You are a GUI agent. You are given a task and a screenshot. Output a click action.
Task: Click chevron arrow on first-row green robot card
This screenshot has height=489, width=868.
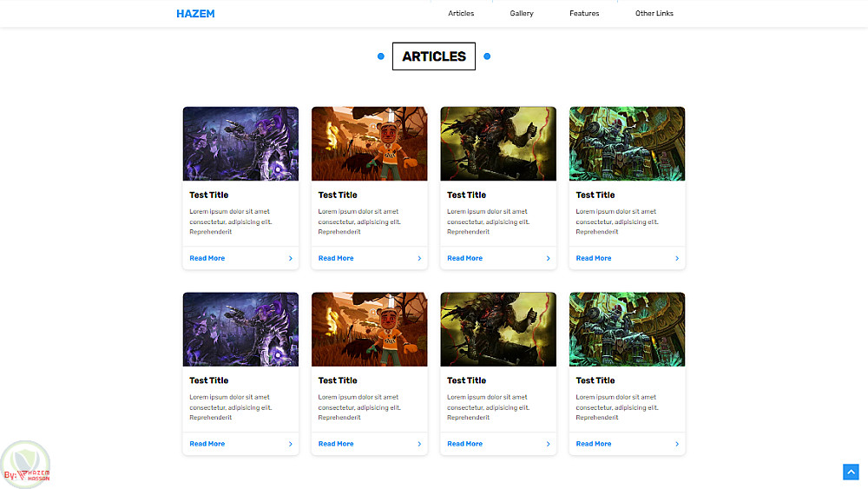point(677,258)
